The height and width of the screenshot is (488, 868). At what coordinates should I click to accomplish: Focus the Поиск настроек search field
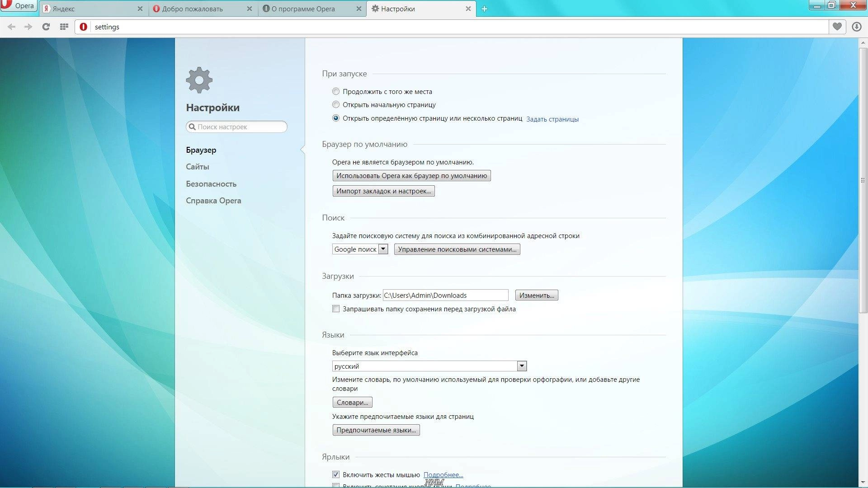(236, 127)
